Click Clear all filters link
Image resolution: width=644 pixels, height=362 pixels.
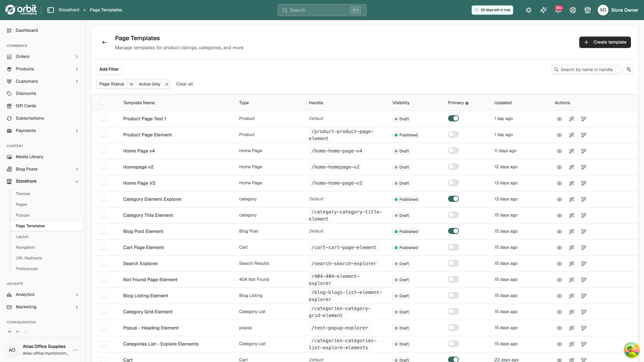(x=184, y=84)
